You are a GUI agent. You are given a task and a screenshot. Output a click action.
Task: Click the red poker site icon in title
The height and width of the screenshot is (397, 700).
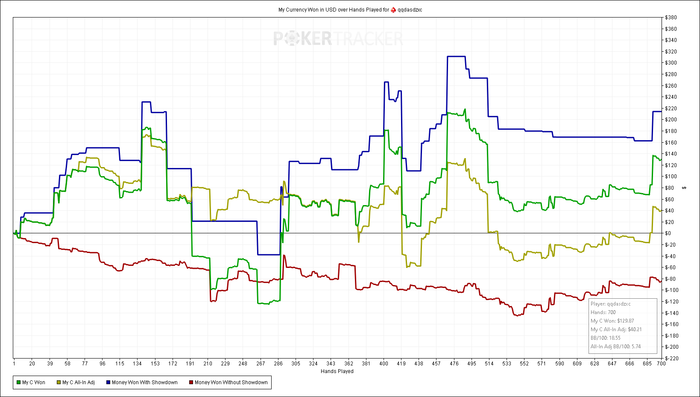pyautogui.click(x=393, y=9)
